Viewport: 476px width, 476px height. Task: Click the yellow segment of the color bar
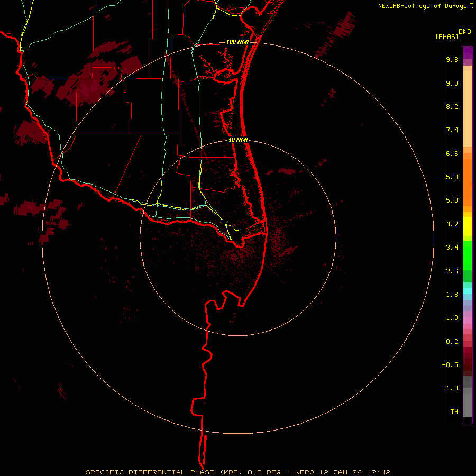(467, 226)
